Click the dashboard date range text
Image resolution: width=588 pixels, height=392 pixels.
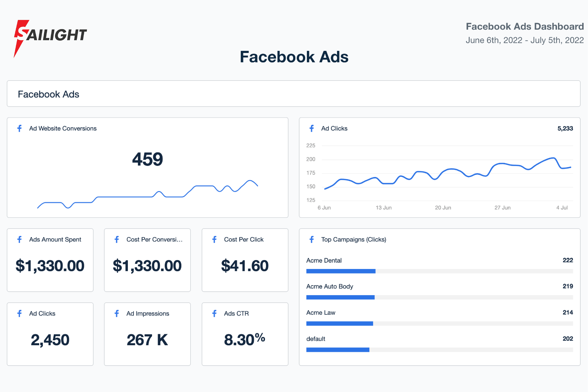pos(525,40)
